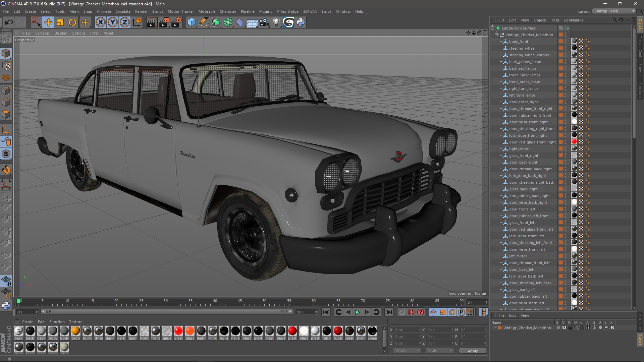The image size is (644, 362).
Task: Toggle Subdivision Surface enable checkmark
Action: 569,28
